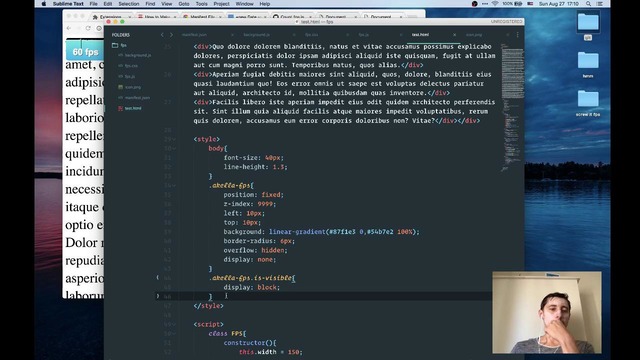The image size is (640, 360).
Task: Click the battery status icon
Action: (x=518, y=4)
